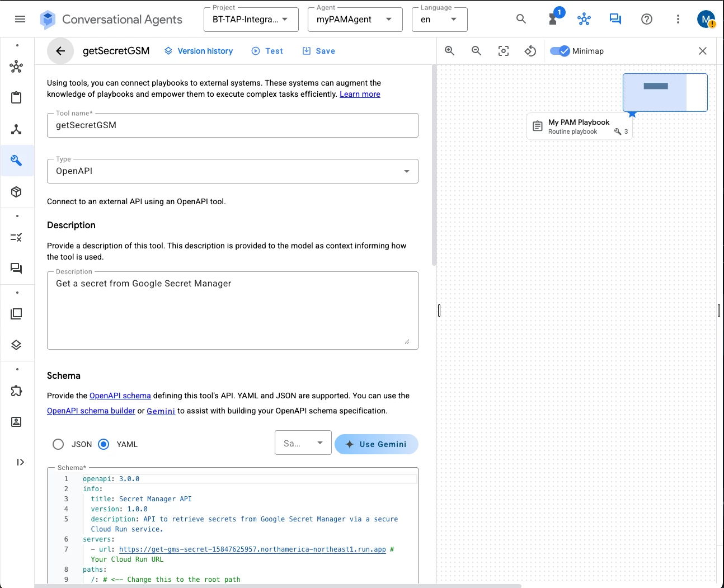Open Version history
The height and width of the screenshot is (588, 724).
199,51
